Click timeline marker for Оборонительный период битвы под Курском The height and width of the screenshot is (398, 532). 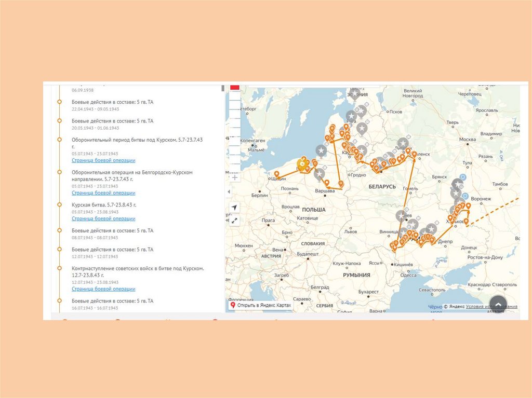pyautogui.click(x=59, y=140)
